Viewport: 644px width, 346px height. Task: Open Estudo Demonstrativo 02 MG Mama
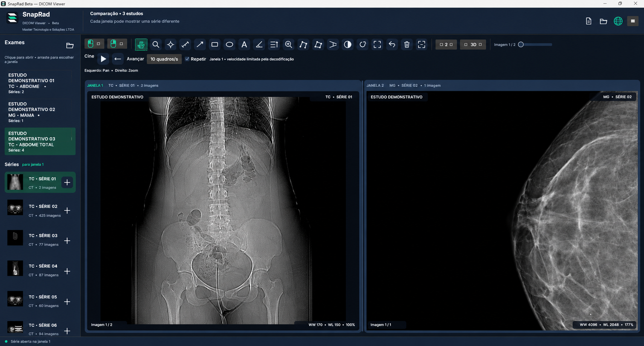tap(40, 112)
